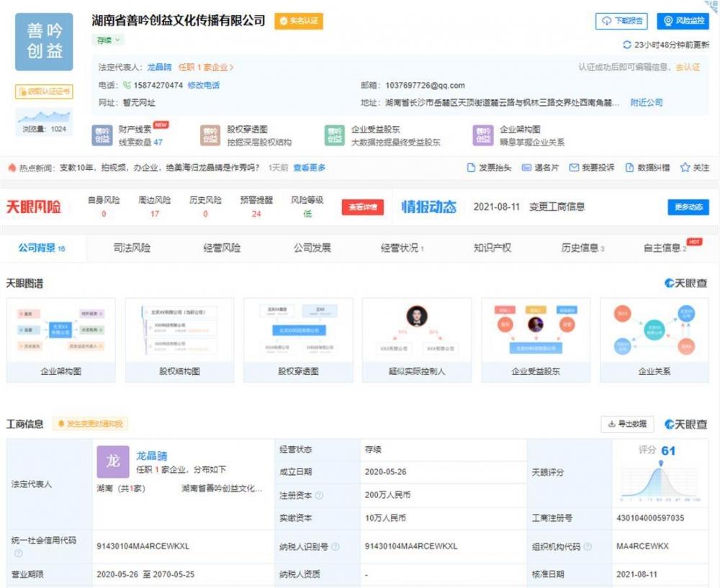
Task: Open the 查看更多 news link
Action: pyautogui.click(x=310, y=168)
